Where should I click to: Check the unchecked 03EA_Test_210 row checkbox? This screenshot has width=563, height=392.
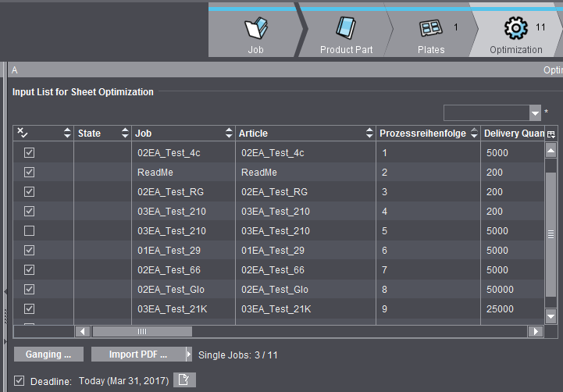(x=30, y=231)
